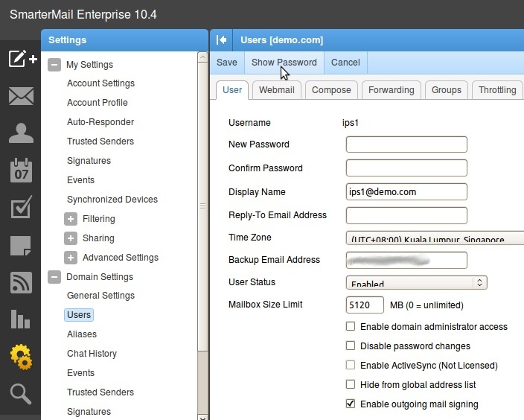The height and width of the screenshot is (420, 524).
Task: Expand the Filtering tree node
Action: click(71, 219)
